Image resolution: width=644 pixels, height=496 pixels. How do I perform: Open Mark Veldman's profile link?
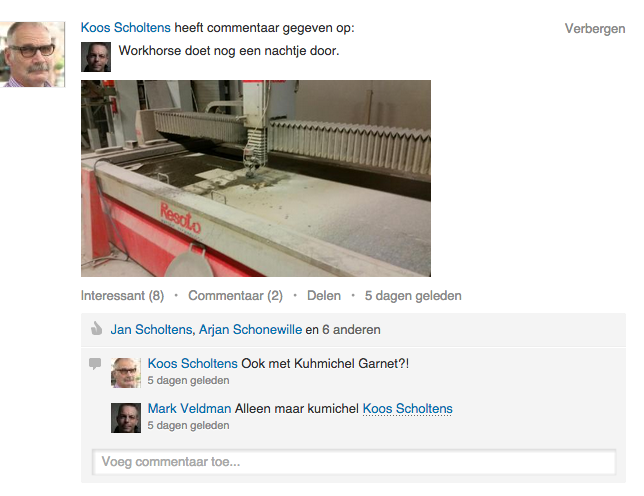189,409
